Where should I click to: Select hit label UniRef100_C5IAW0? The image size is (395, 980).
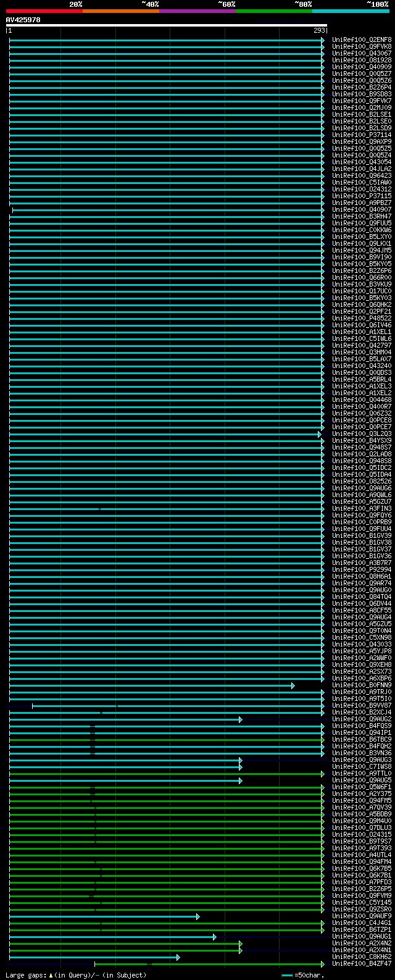362,183
